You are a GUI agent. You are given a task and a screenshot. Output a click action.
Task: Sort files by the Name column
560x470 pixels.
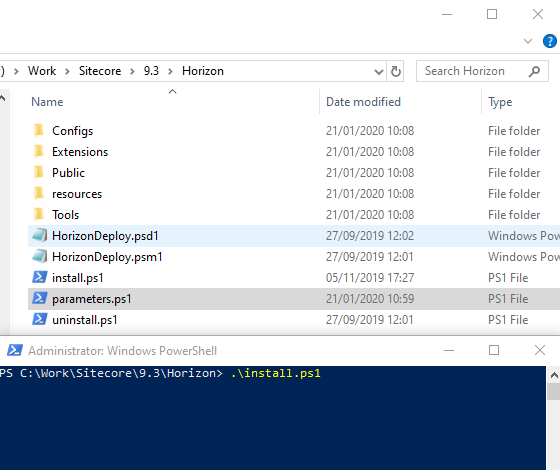click(x=47, y=102)
